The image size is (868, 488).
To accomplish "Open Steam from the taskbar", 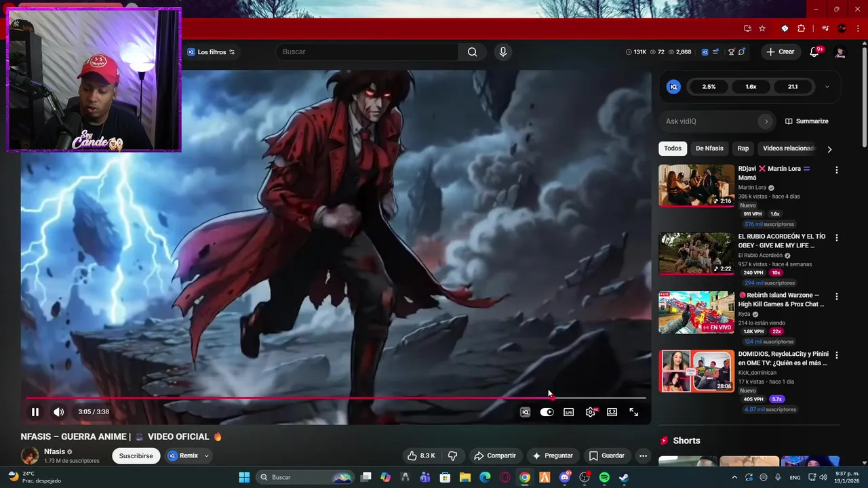I will [x=624, y=477].
